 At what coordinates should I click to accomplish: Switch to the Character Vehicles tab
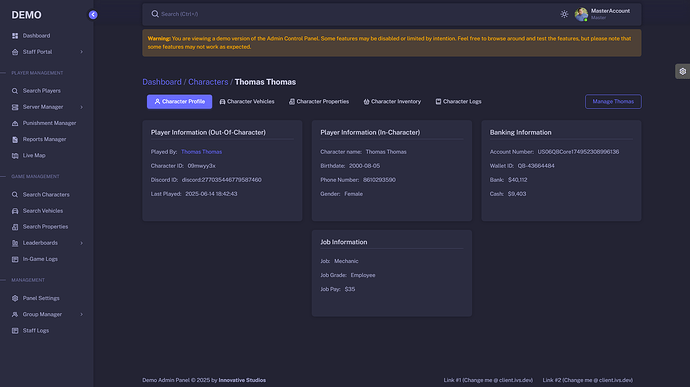[247, 102]
